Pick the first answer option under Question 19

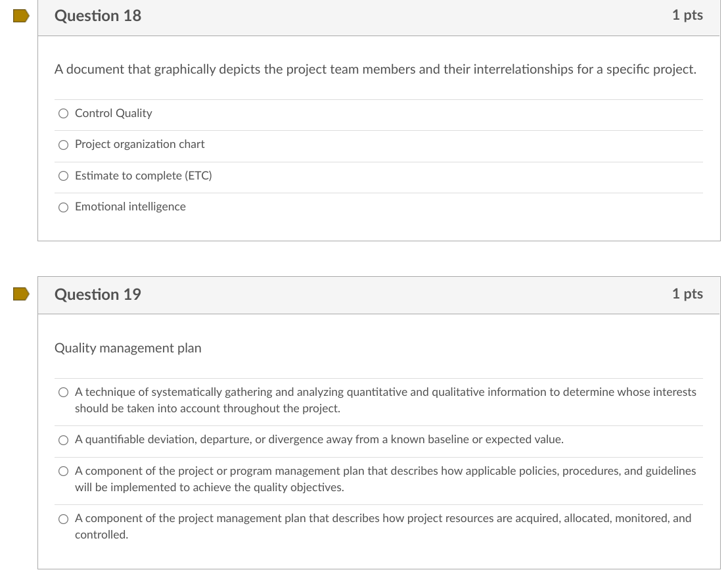[x=63, y=392]
